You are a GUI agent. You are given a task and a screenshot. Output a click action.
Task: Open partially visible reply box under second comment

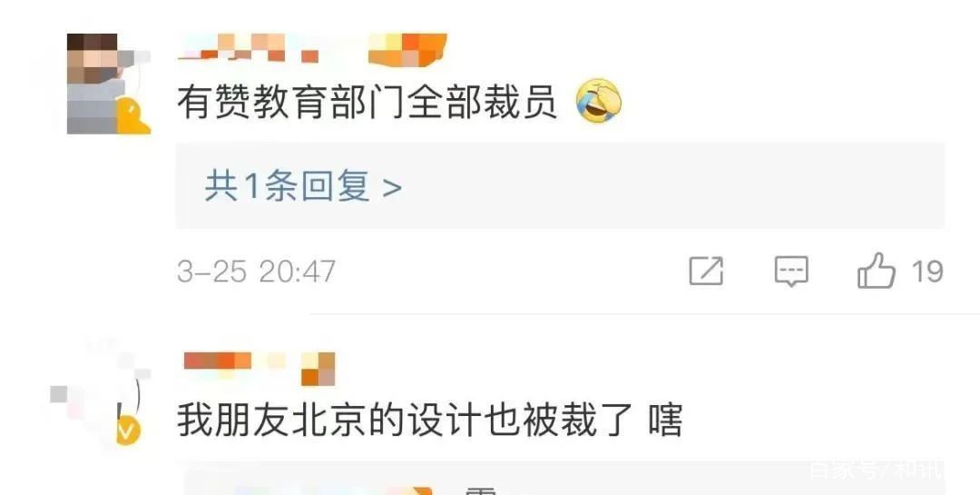(x=563, y=479)
